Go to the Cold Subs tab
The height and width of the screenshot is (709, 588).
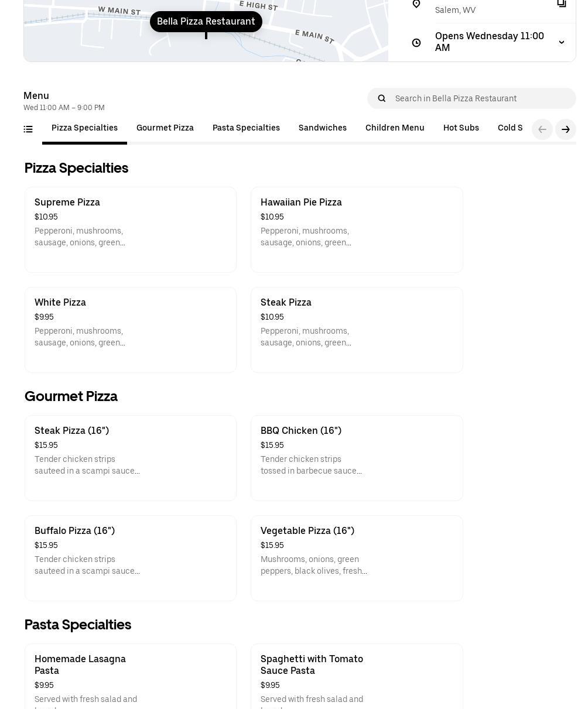511,128
